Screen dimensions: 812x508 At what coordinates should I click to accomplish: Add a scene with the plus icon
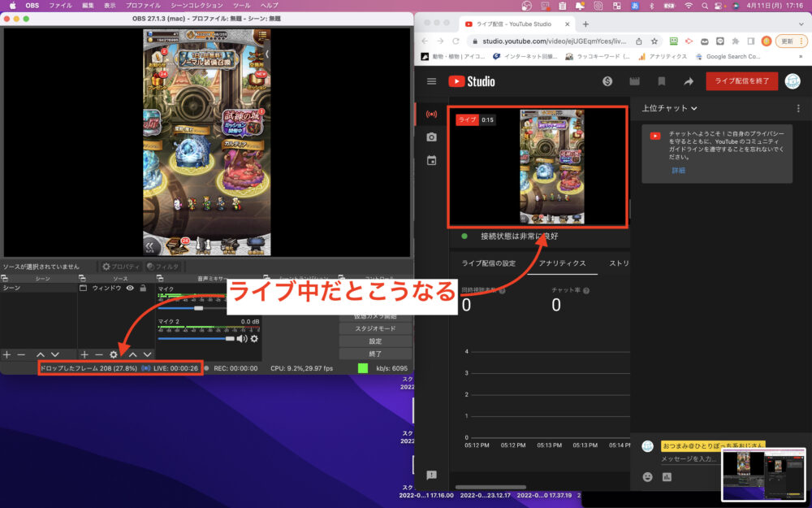coord(6,354)
